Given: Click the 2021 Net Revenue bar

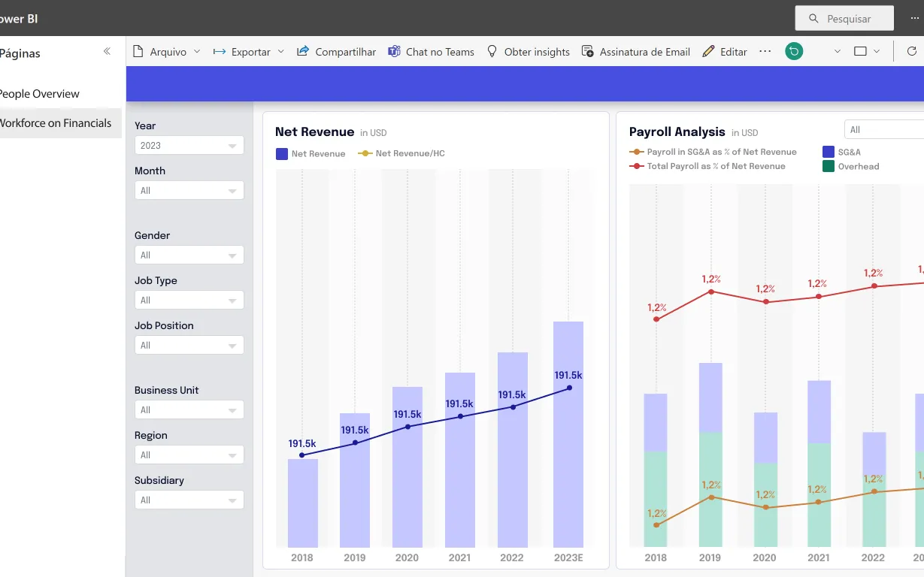Looking at the screenshot, I should (x=460, y=460).
